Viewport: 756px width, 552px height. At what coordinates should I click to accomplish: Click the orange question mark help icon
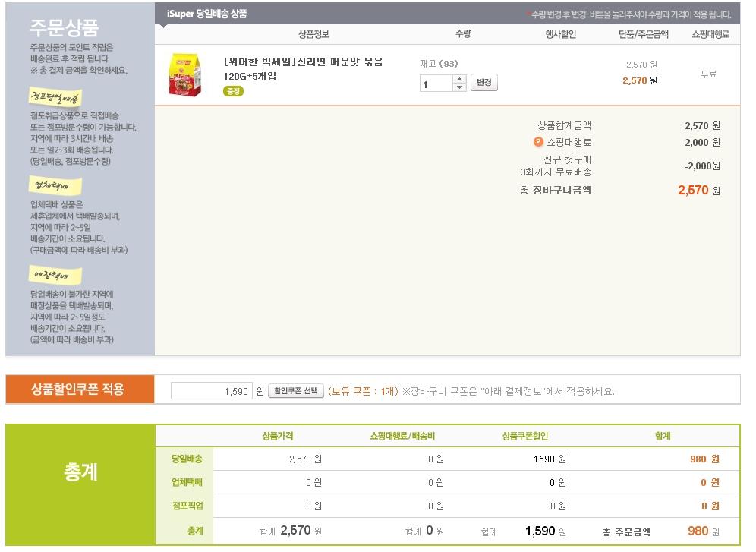click(538, 142)
